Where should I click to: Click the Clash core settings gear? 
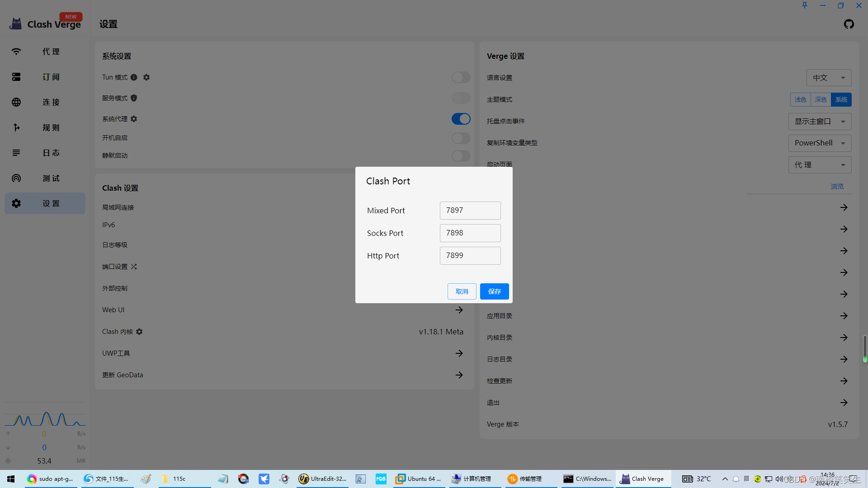pos(139,332)
